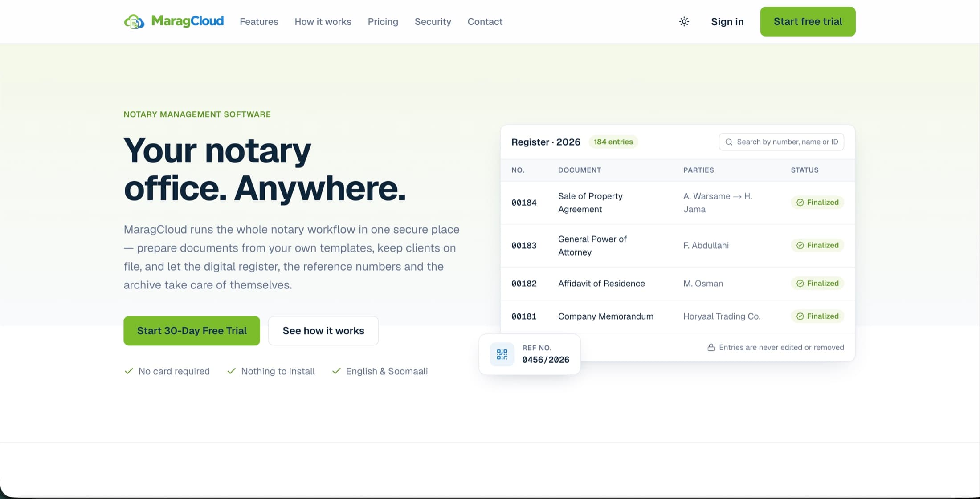The image size is (980, 499).
Task: Open the Contact nav item
Action: (x=485, y=21)
